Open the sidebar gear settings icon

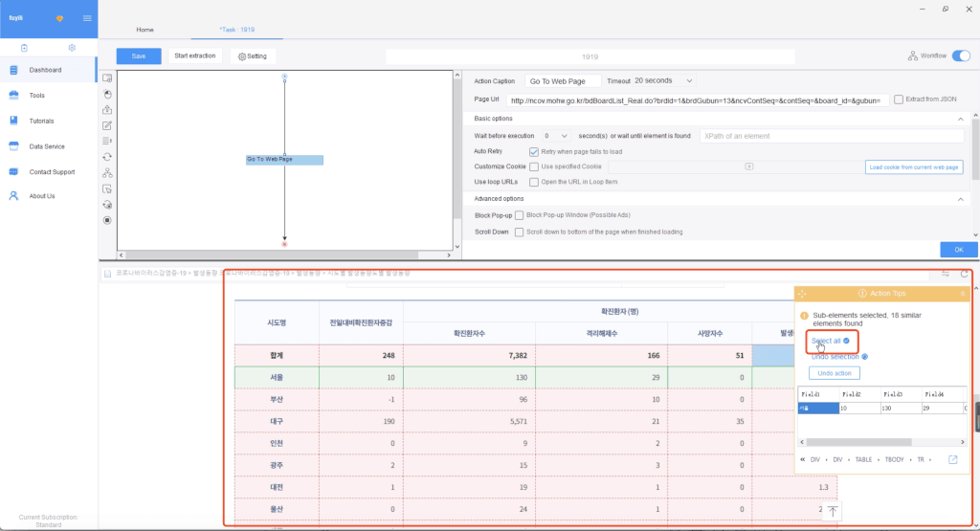click(x=72, y=48)
